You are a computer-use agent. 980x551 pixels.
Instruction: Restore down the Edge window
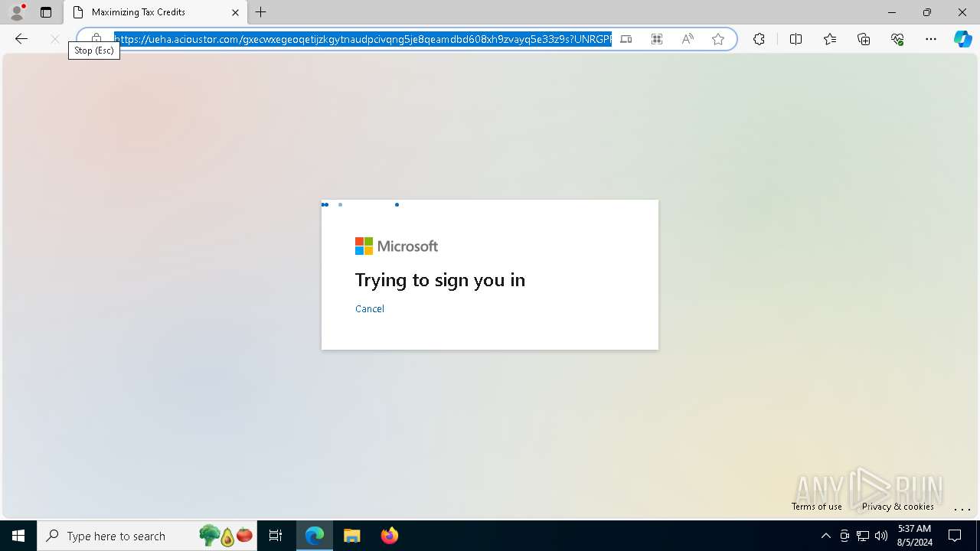[x=927, y=12]
